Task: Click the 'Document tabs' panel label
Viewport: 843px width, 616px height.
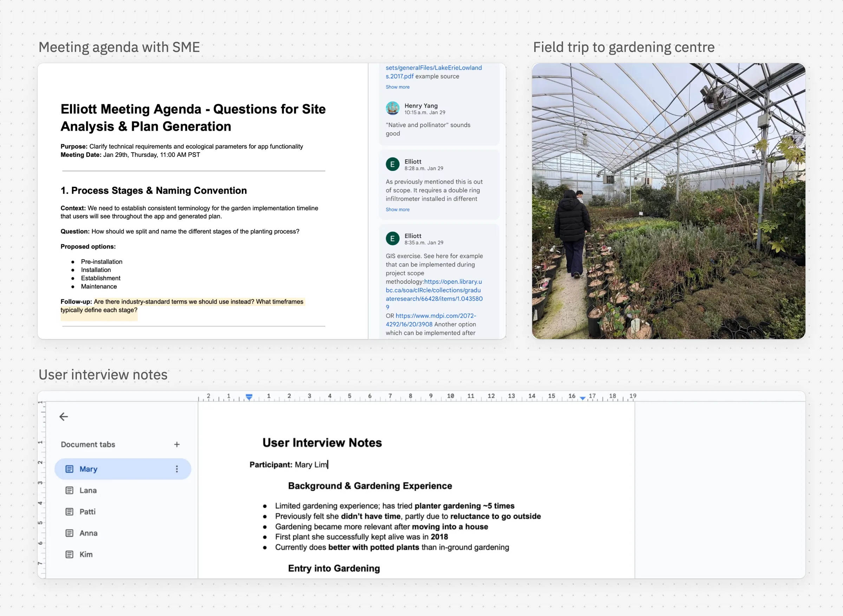Action: point(88,444)
